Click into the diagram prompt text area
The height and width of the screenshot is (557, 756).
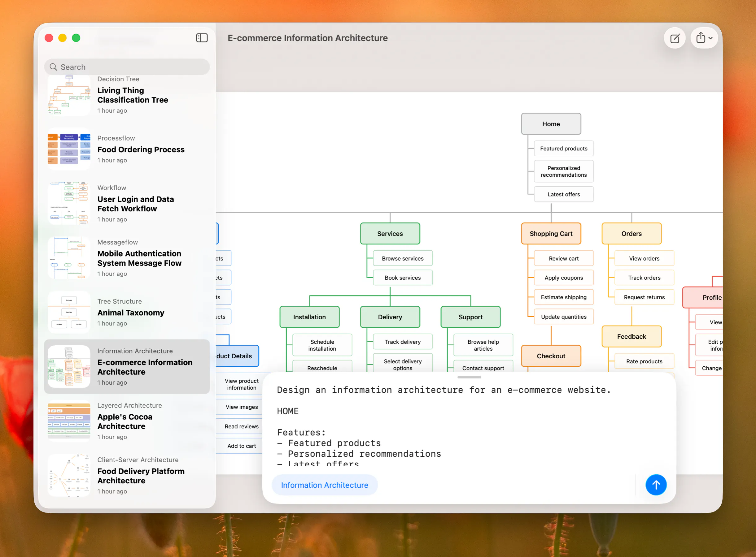(x=469, y=425)
